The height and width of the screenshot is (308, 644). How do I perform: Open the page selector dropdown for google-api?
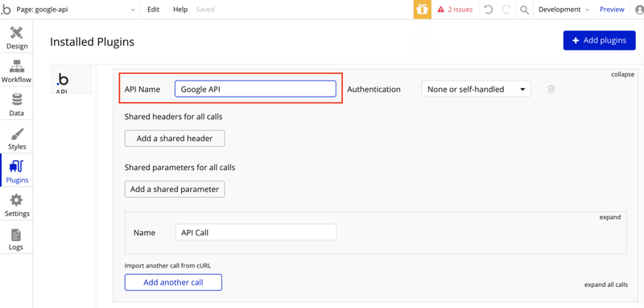[x=76, y=10]
